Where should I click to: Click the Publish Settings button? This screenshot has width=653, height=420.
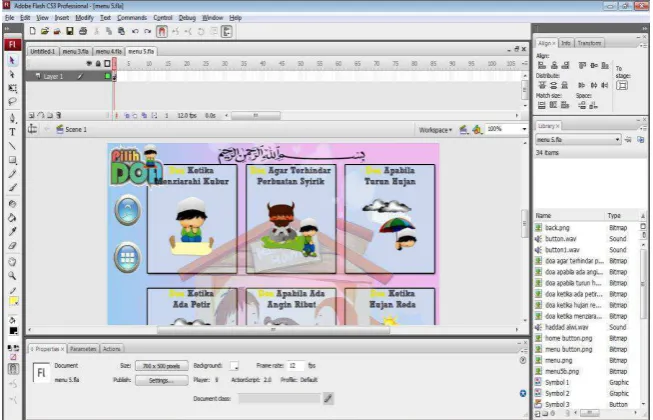coord(162,380)
